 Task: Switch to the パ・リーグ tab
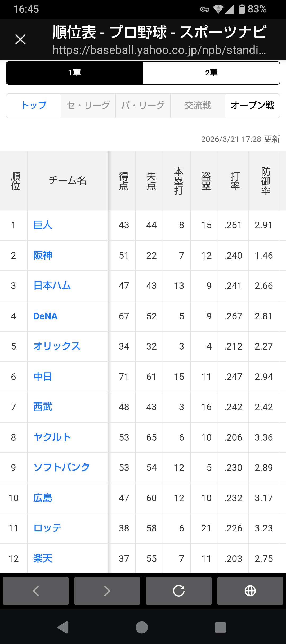tap(143, 105)
